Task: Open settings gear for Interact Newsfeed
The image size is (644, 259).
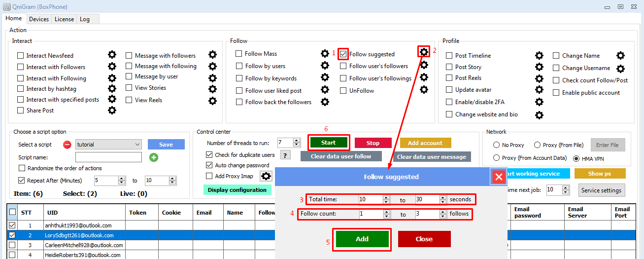Action: (x=112, y=55)
